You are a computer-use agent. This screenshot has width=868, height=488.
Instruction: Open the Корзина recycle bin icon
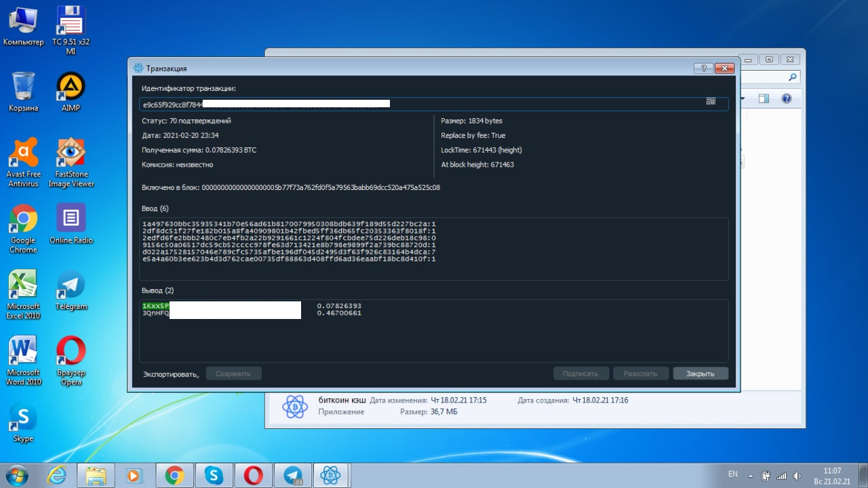pos(23,92)
